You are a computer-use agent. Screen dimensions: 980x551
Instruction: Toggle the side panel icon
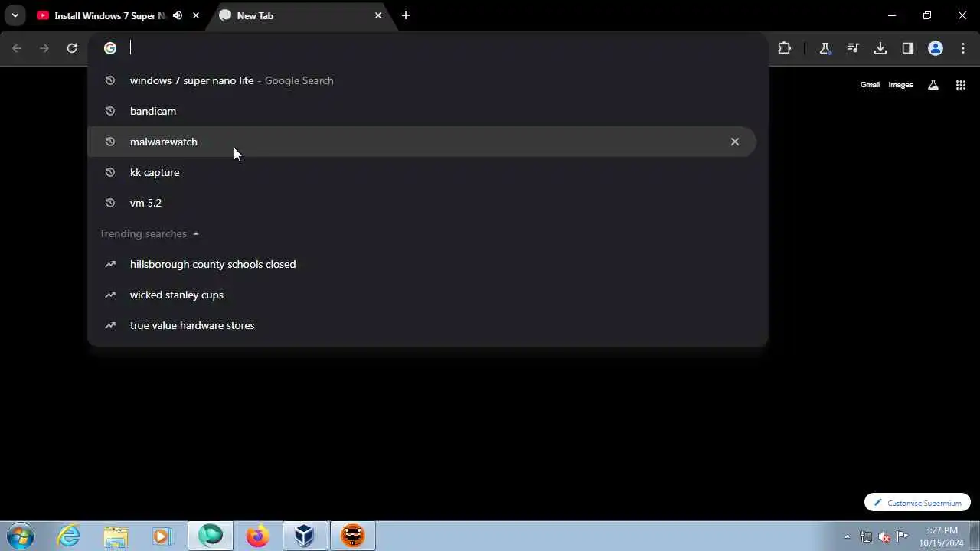point(908,48)
